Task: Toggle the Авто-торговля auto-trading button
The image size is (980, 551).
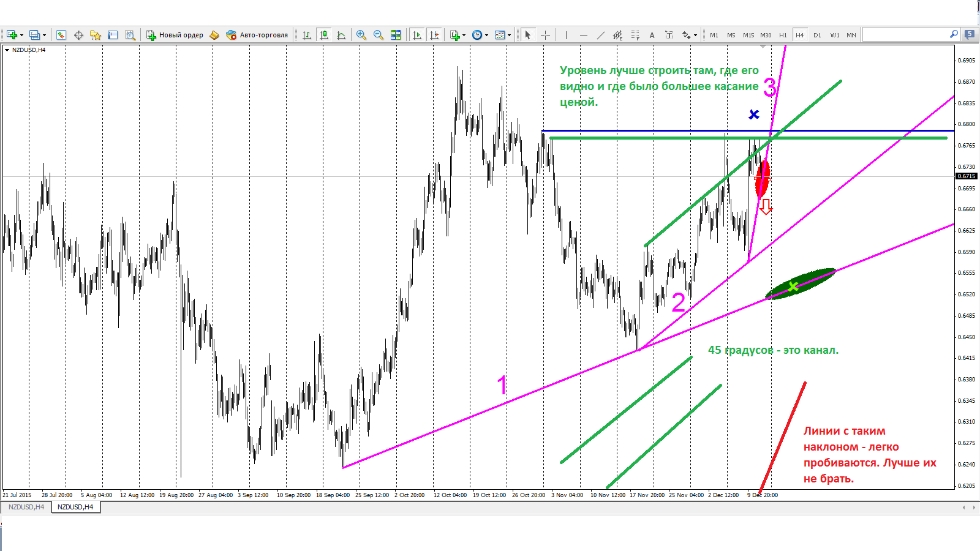Action: tap(257, 35)
